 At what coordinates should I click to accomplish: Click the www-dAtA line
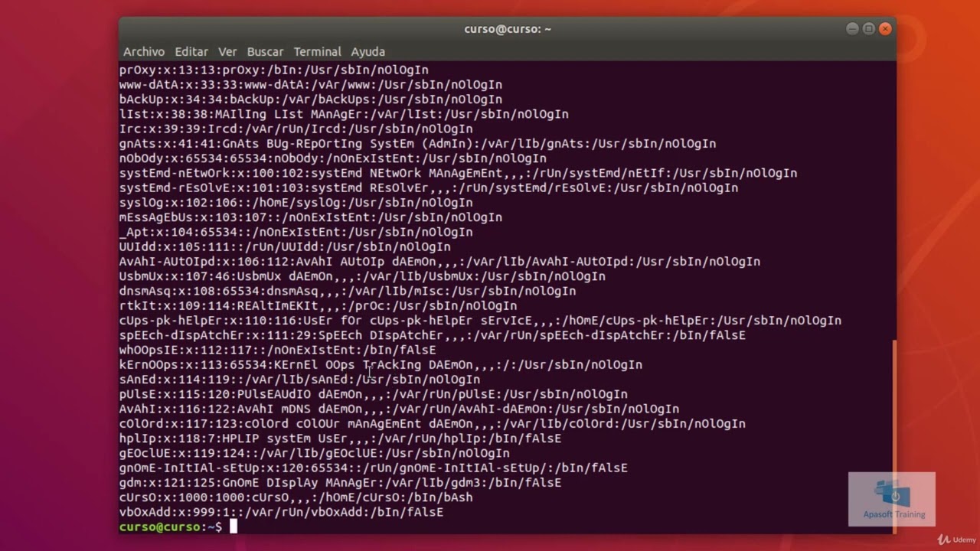311,84
